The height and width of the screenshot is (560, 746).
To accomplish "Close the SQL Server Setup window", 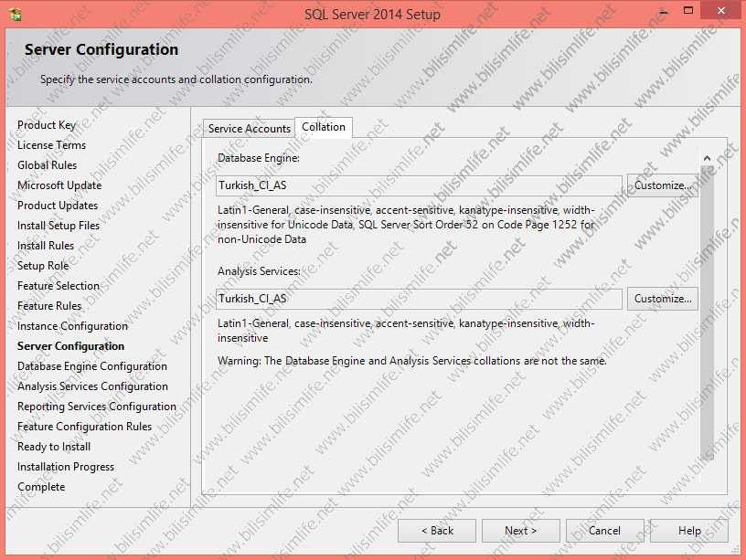I will click(720, 10).
